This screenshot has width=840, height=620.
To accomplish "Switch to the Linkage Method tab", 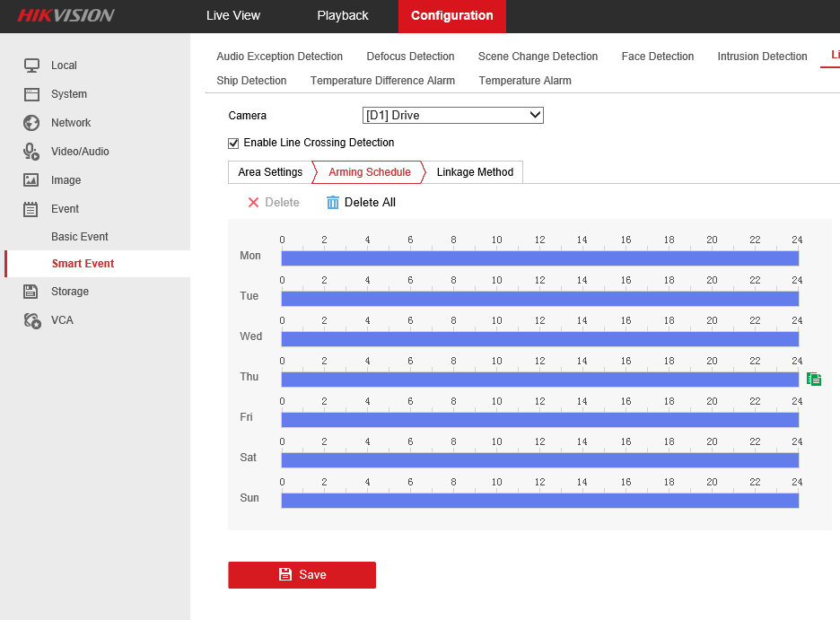I will coord(475,172).
